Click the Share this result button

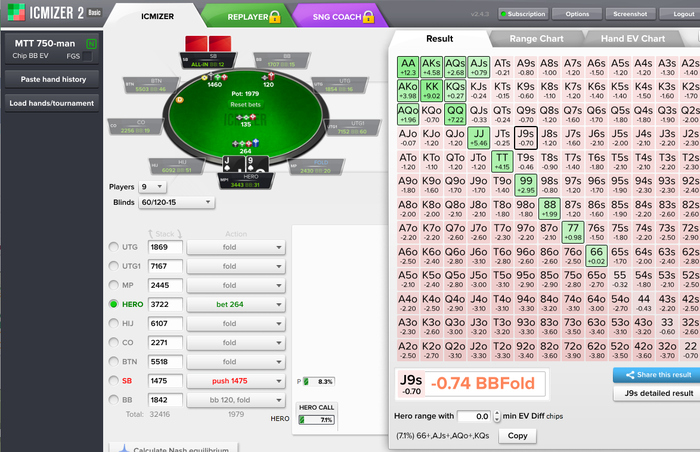click(658, 375)
